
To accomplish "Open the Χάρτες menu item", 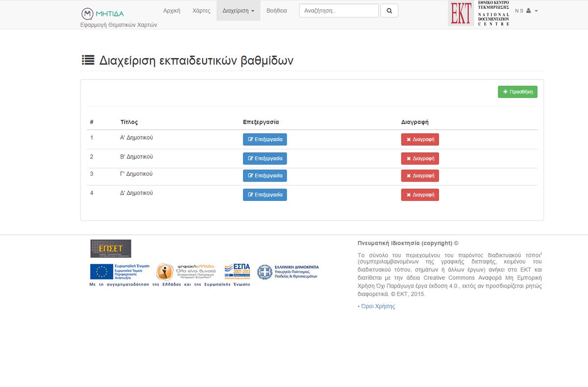I will click(x=201, y=11).
